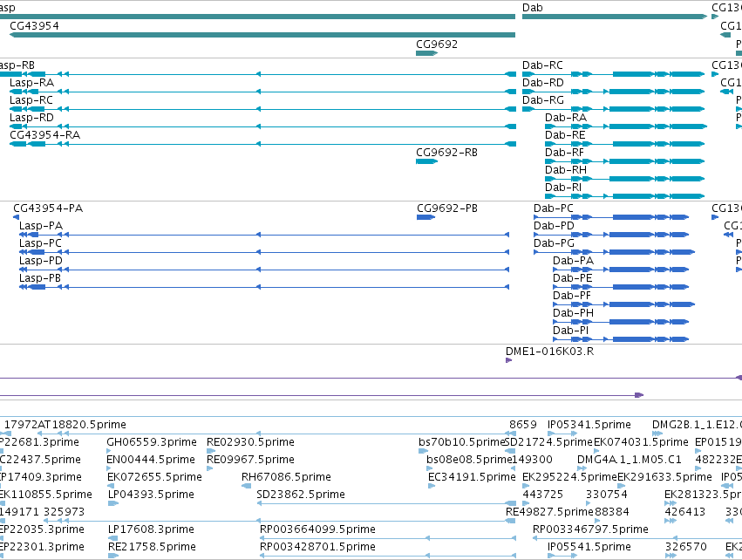This screenshot has width=742, height=560.
Task: Click the Dab-RE transcript label
Action: tap(565, 135)
